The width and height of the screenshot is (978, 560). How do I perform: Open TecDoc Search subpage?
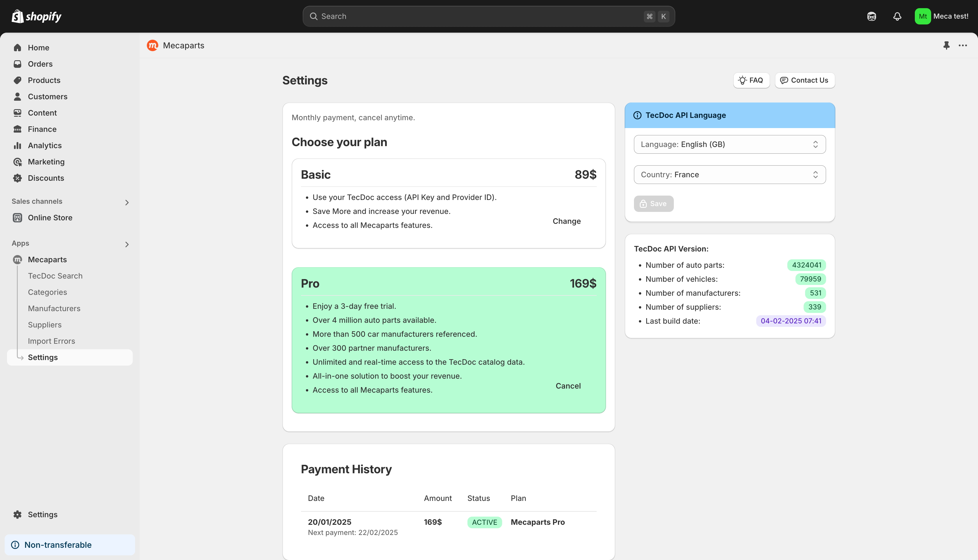coord(55,276)
